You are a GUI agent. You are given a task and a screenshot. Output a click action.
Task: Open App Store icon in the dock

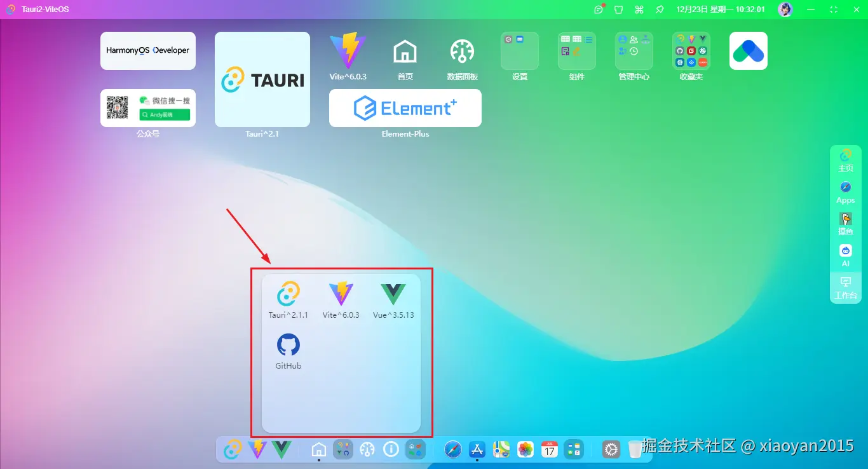(477, 449)
